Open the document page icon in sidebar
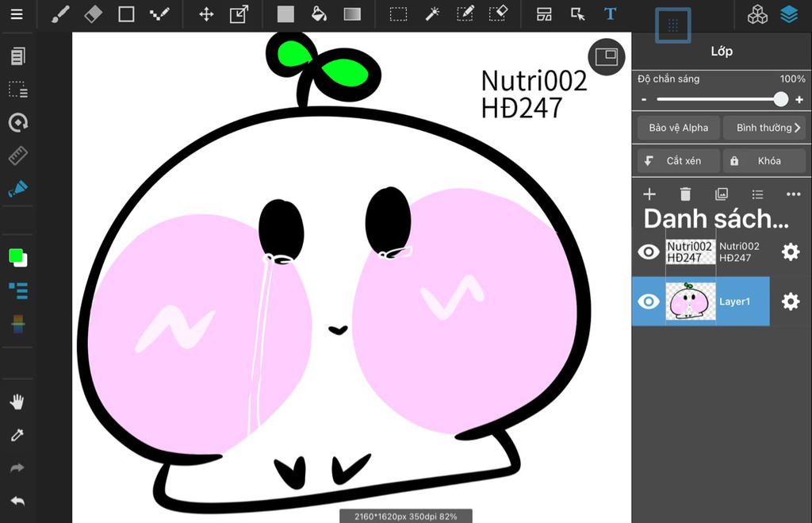 coord(17,56)
